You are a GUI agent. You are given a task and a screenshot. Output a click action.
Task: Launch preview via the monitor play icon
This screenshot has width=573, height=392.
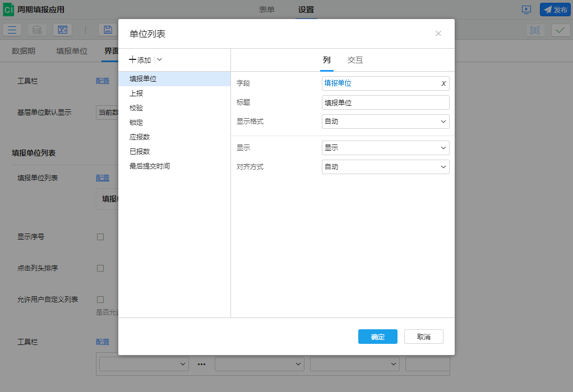pyautogui.click(x=526, y=10)
